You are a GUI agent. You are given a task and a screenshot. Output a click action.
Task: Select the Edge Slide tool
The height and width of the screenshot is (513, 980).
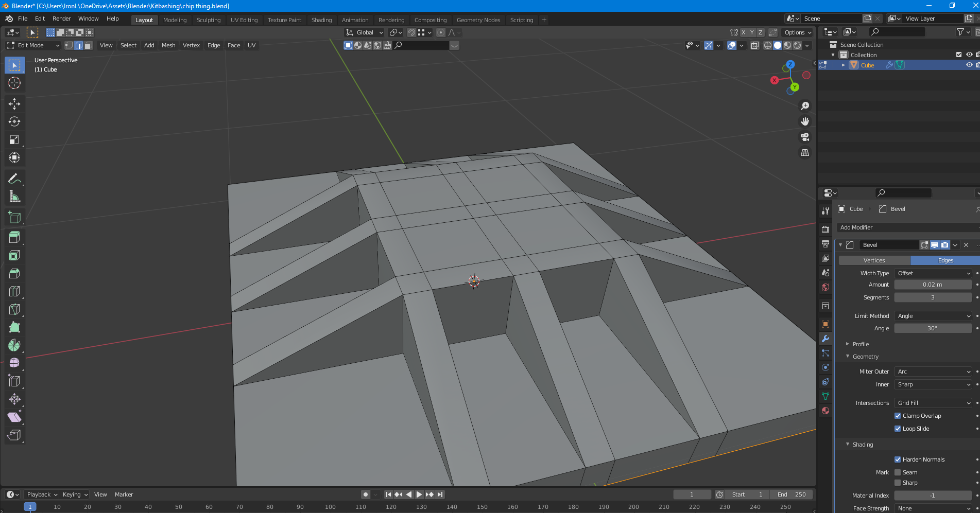14,381
